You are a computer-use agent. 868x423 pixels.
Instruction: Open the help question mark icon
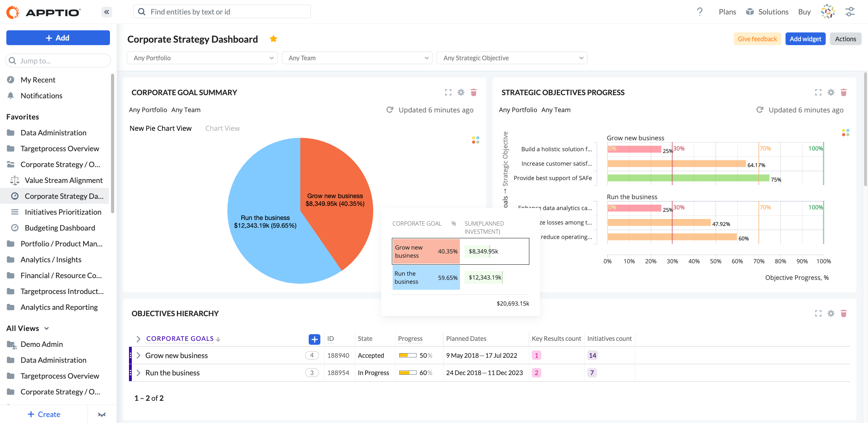click(x=700, y=11)
